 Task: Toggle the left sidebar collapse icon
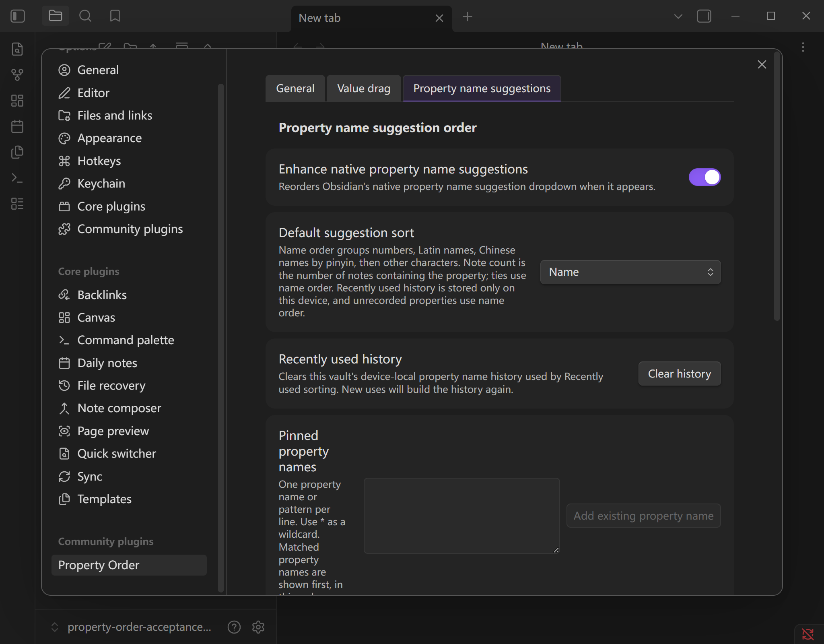coord(18,17)
